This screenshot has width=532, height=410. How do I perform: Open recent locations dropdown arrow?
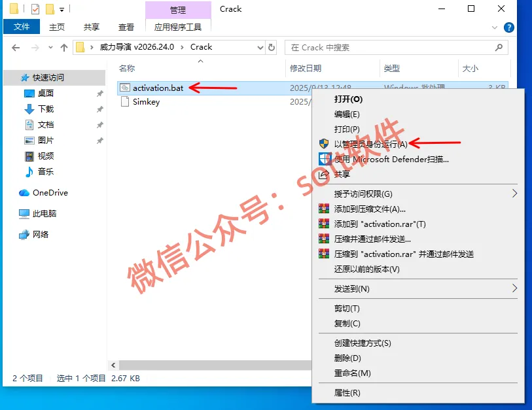tap(50, 48)
